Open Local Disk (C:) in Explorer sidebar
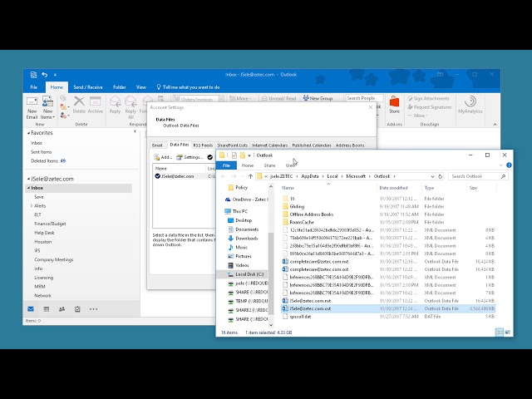The width and height of the screenshot is (532, 399). 249,274
